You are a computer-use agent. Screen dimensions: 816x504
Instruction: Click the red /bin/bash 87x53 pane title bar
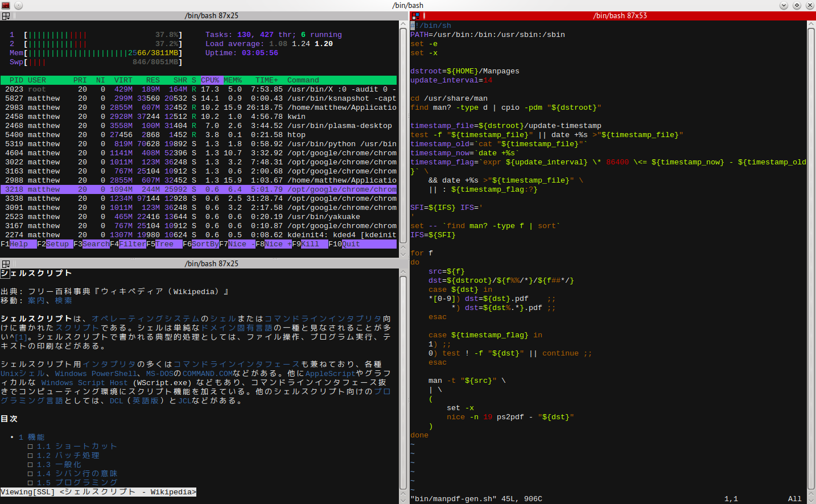point(612,16)
